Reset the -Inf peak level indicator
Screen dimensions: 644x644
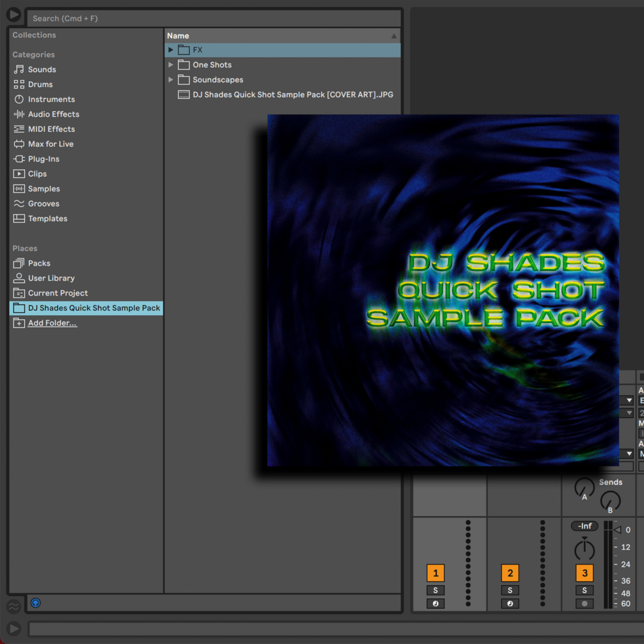584,525
